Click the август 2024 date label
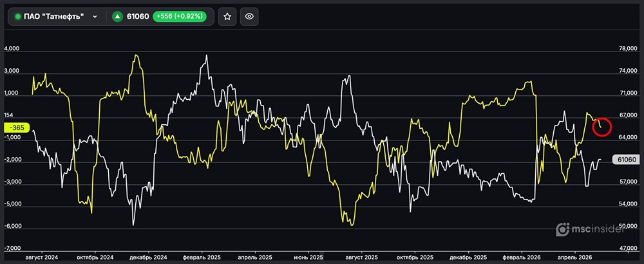 [x=41, y=256]
